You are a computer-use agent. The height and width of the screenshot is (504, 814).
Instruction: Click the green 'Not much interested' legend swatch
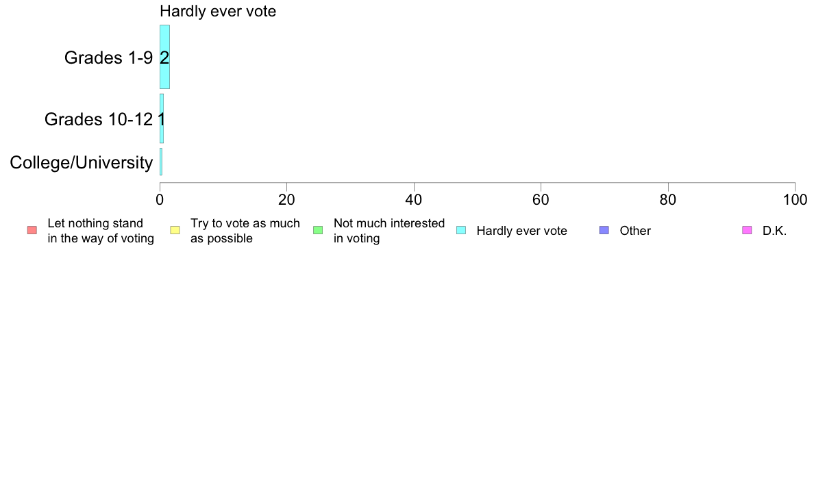click(x=318, y=231)
